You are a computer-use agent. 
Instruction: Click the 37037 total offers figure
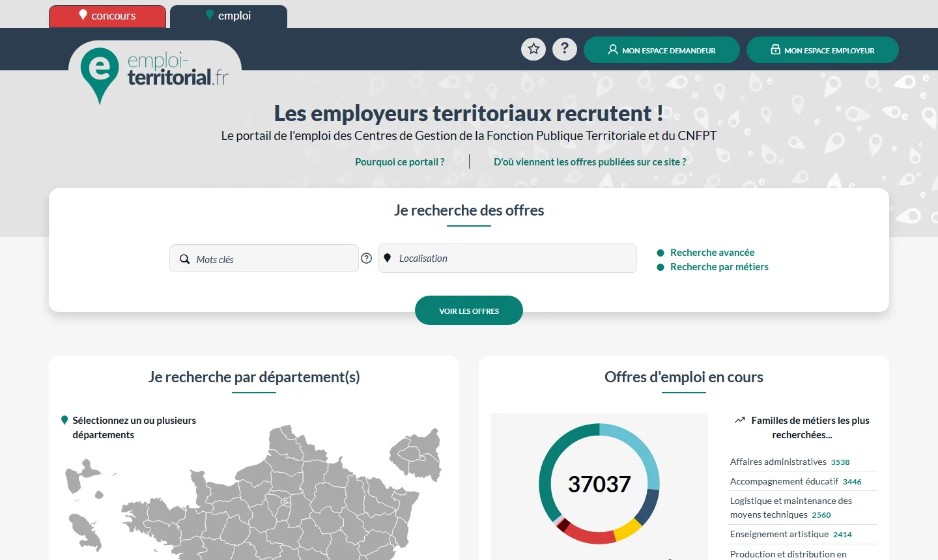pos(599,484)
